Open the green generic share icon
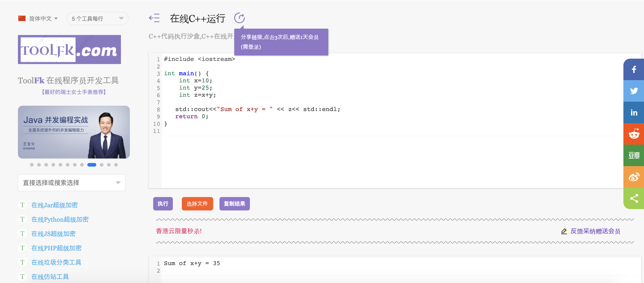This screenshot has height=283, width=644. pyautogui.click(x=633, y=198)
